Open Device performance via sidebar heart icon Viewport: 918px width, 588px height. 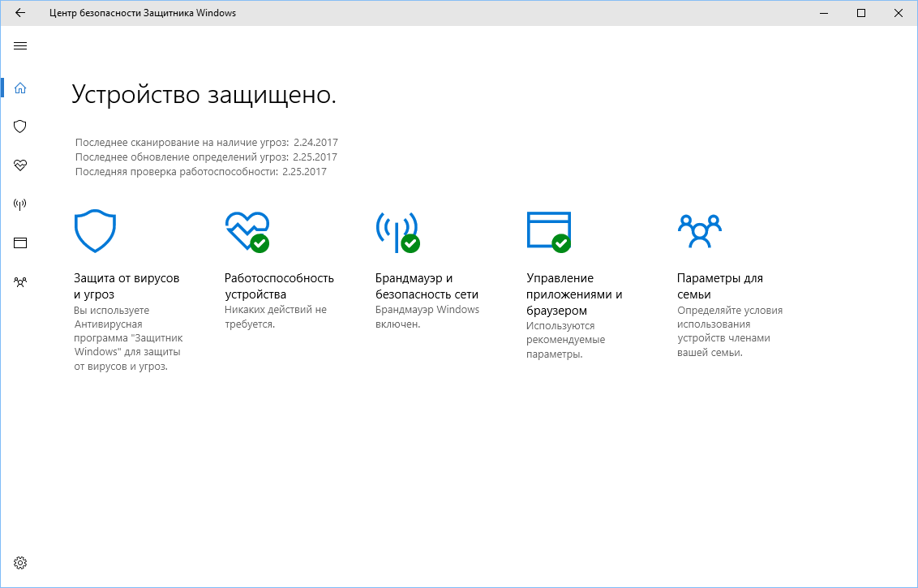[19, 165]
